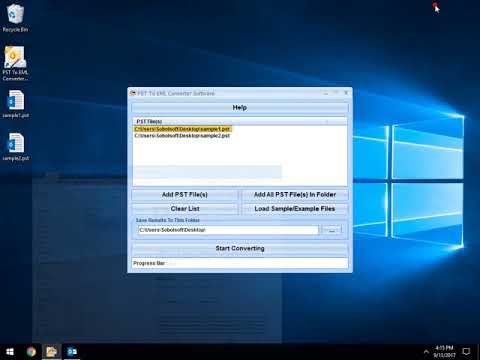Select the PST To EML Converter desktop shortcut
This screenshot has height=360, width=480.
(15, 63)
